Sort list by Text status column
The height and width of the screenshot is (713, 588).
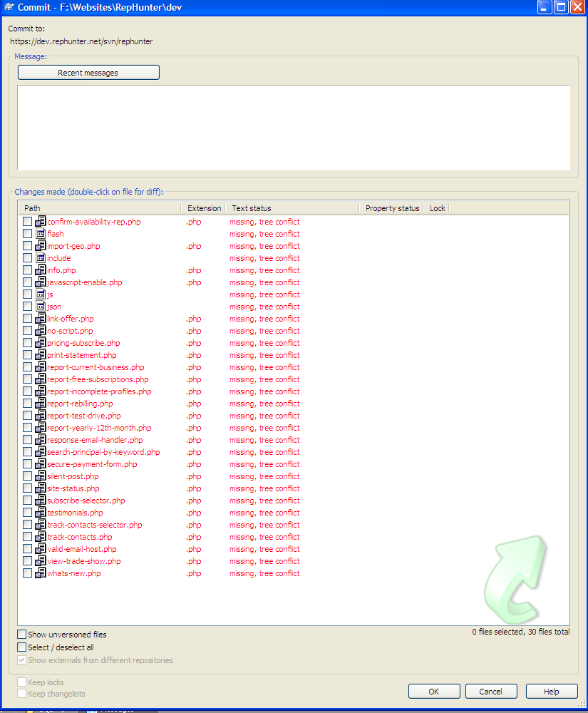click(292, 208)
